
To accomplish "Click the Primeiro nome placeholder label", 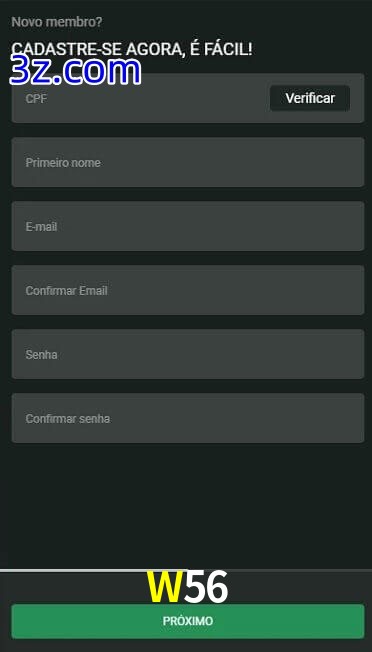I will coord(63,163).
